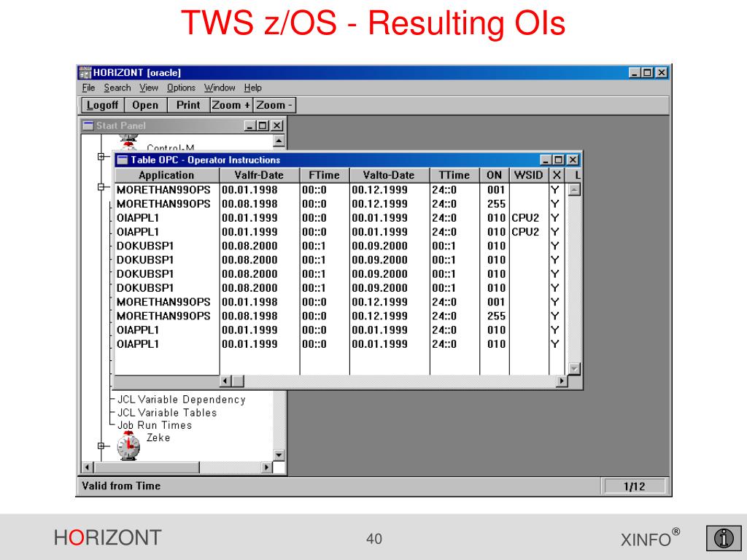This screenshot has height=560, width=747.
Task: Select JCL Variable Dependency tree item
Action: point(182,400)
